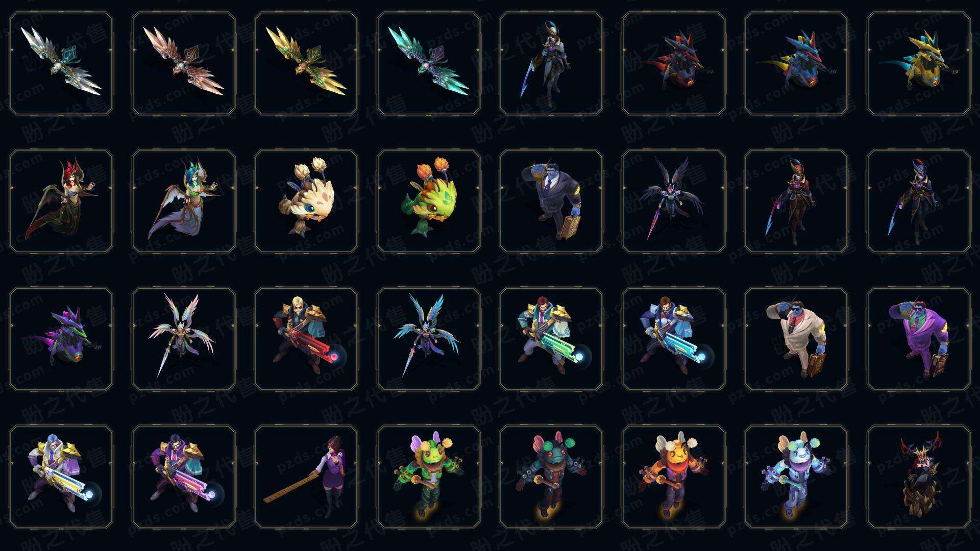Select the blue man in dark suit
Viewport: 980px width, 551px height.
551,201
